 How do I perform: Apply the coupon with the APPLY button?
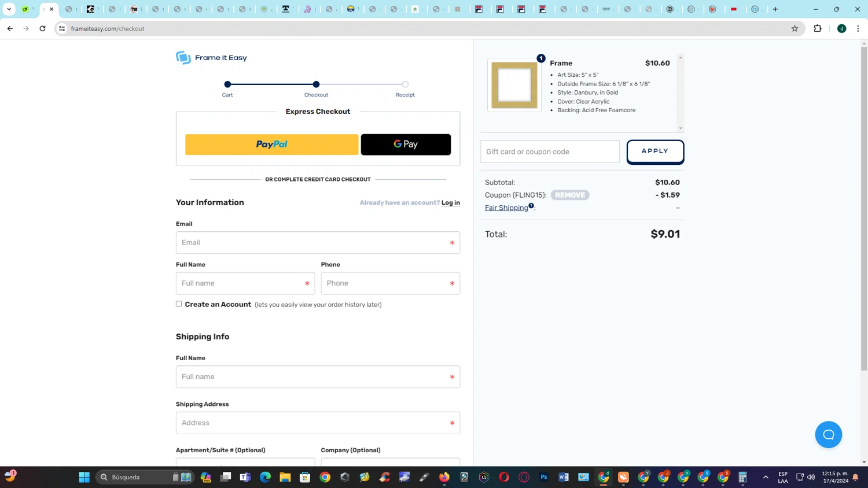655,151
